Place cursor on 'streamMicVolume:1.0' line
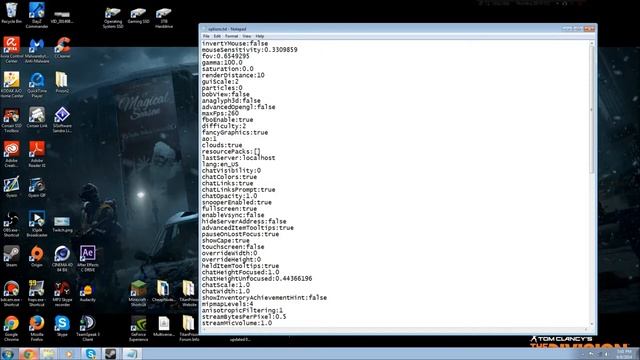The height and width of the screenshot is (360, 640). tap(237, 323)
